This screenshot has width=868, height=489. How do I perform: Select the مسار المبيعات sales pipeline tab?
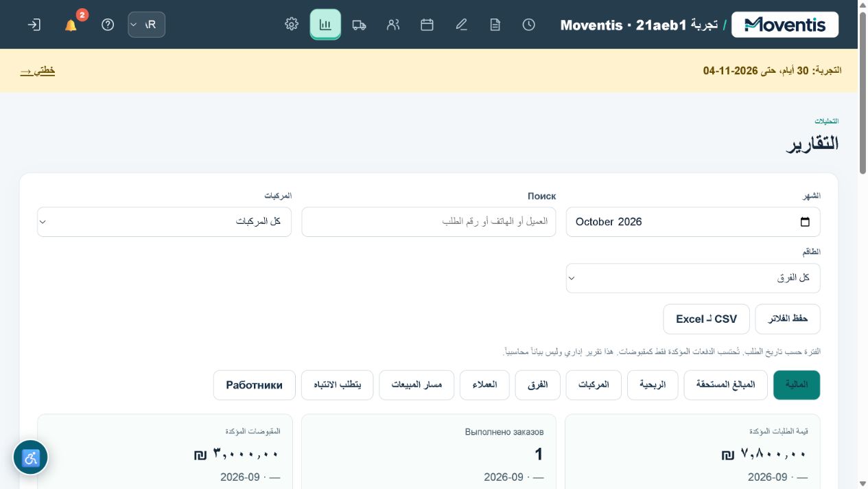click(x=417, y=385)
